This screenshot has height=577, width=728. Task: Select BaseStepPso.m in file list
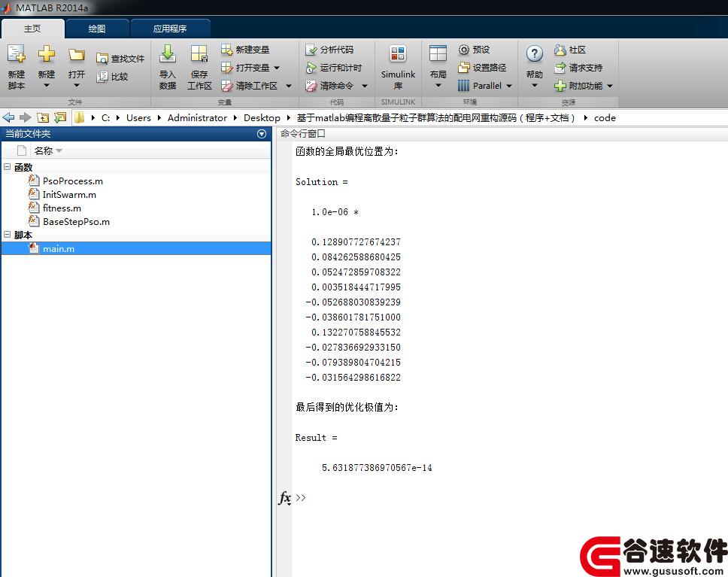(x=76, y=222)
